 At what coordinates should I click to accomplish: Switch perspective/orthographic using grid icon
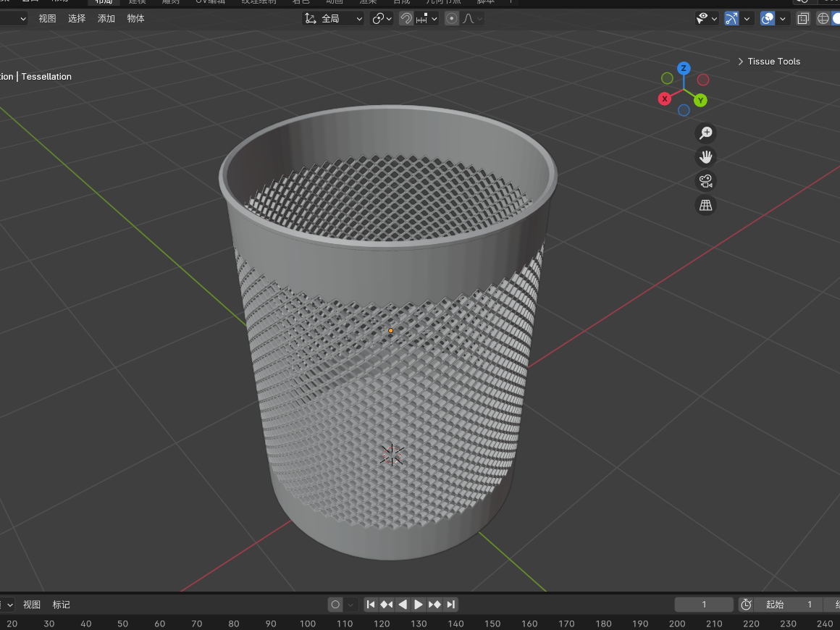pyautogui.click(x=705, y=205)
